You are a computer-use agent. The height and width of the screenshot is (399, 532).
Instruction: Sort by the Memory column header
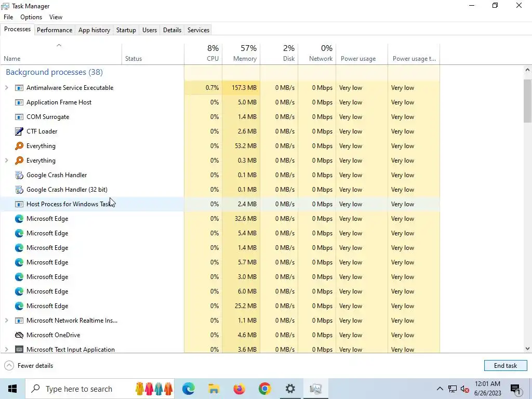(241, 54)
